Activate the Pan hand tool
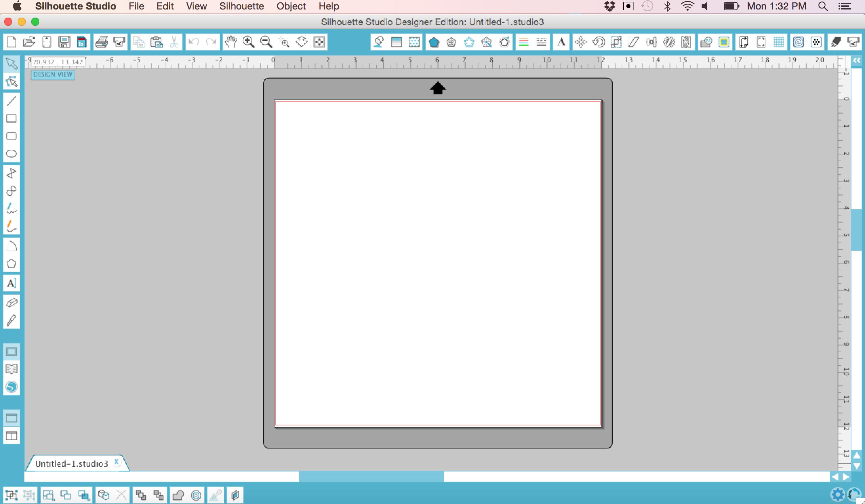The image size is (865, 504). click(x=231, y=42)
